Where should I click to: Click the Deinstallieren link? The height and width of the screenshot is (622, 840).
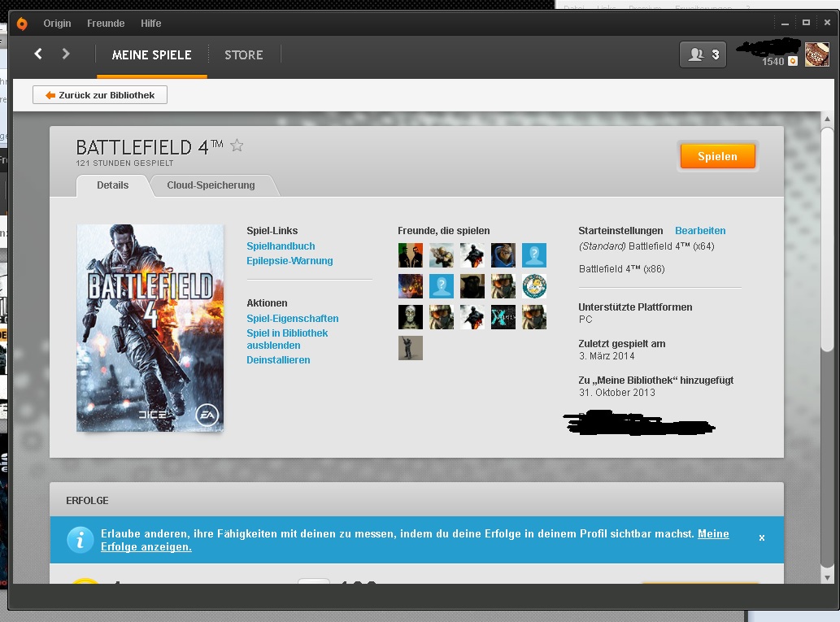tap(278, 360)
